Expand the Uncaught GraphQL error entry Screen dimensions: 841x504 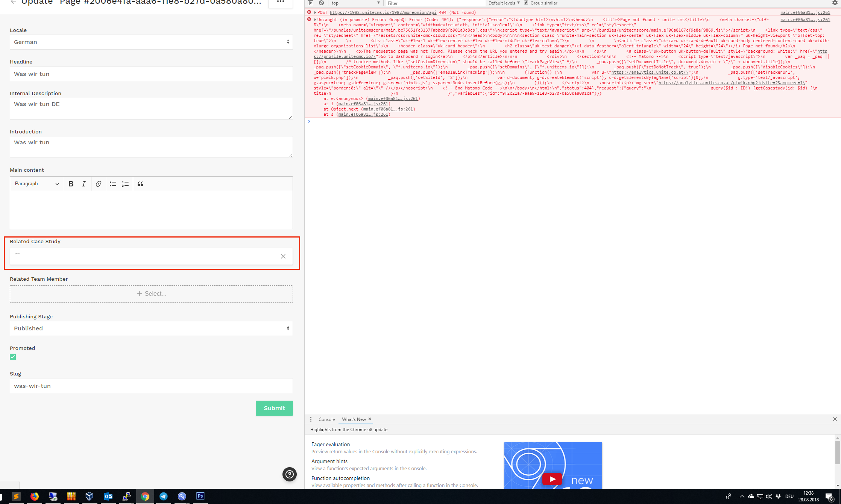[x=315, y=20]
